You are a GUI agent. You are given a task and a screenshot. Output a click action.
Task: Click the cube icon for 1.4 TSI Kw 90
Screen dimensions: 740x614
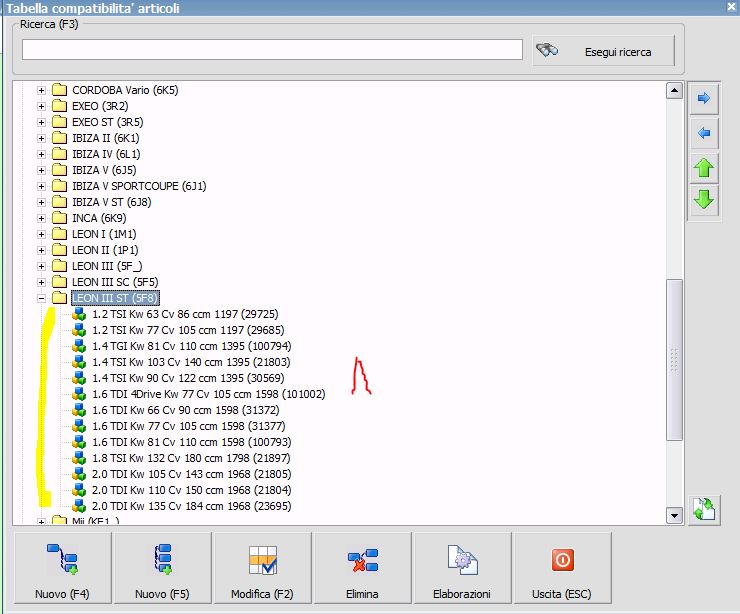(79, 378)
